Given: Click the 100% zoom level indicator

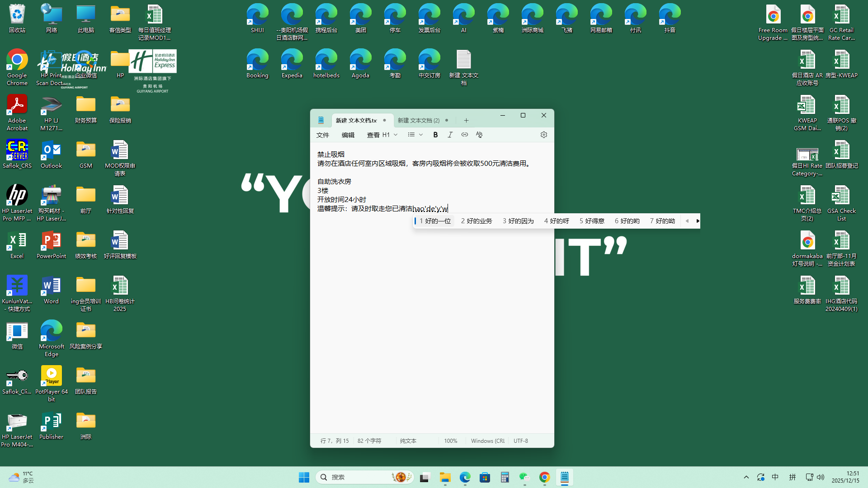Looking at the screenshot, I should [x=450, y=441].
